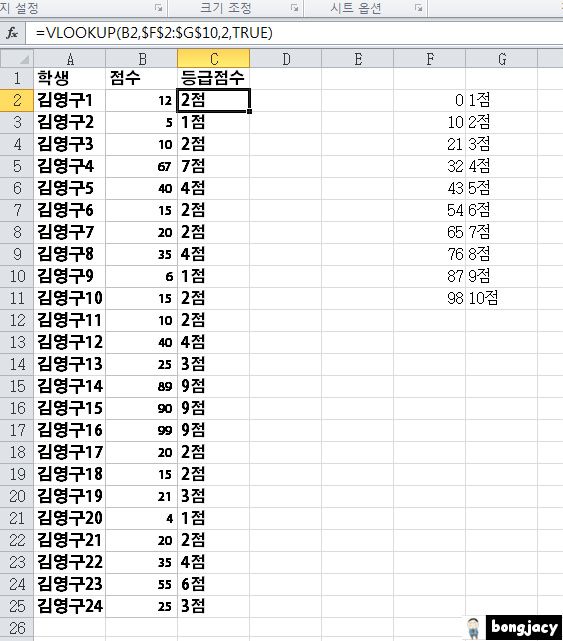This screenshot has width=563, height=641.
Task: Click the 10점 cell in column G
Action: (x=502, y=298)
